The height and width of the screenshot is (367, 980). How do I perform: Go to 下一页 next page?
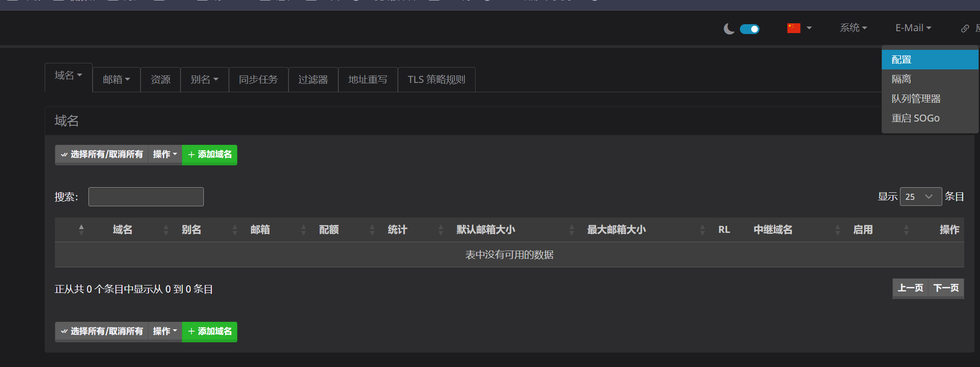point(946,288)
